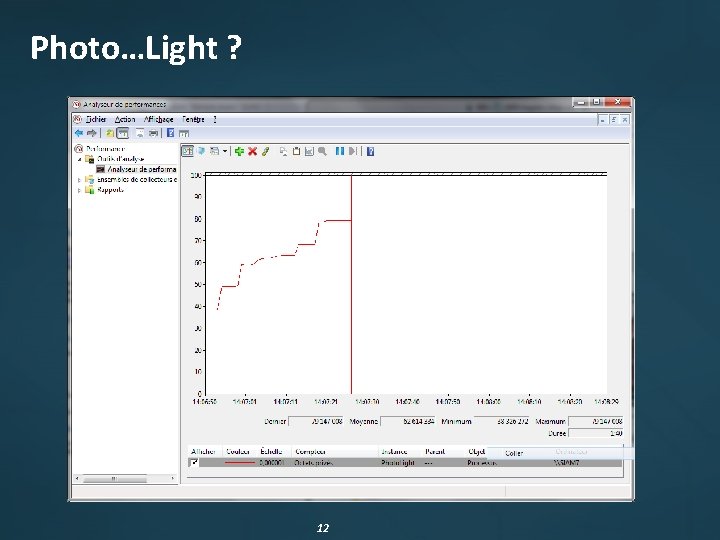Click the Zoom magnifier icon
Image resolution: width=720 pixels, height=540 pixels.
point(322,151)
